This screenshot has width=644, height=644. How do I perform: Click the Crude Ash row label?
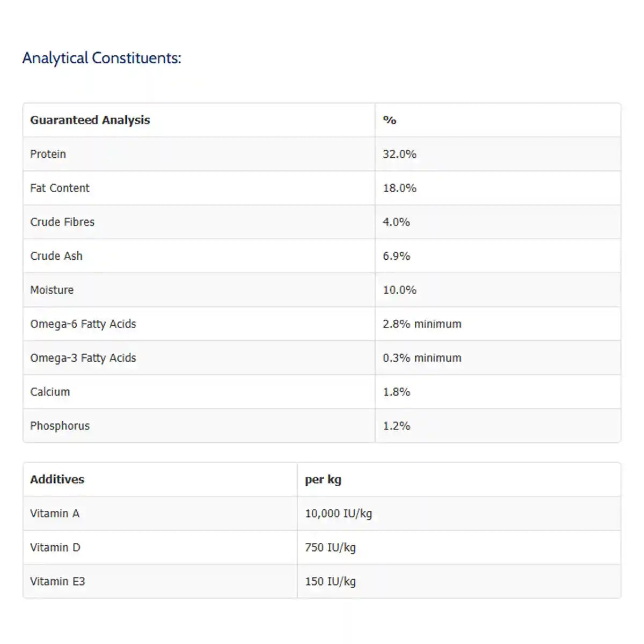click(56, 256)
